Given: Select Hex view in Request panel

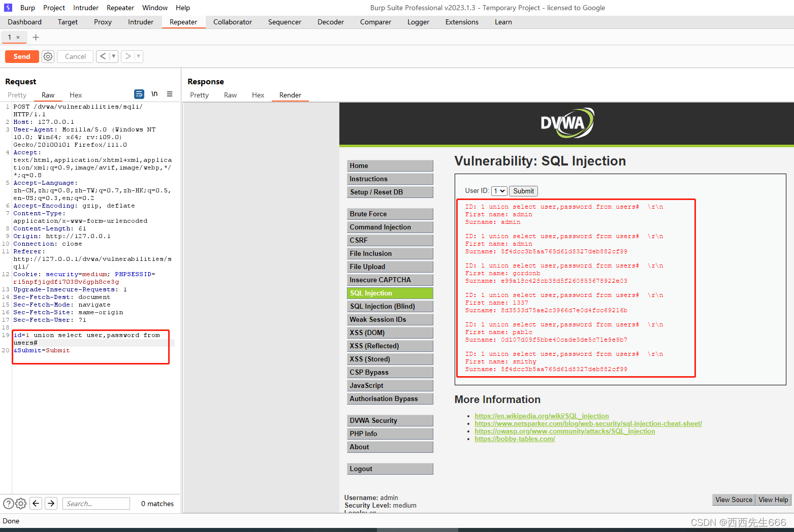Looking at the screenshot, I should coord(76,95).
